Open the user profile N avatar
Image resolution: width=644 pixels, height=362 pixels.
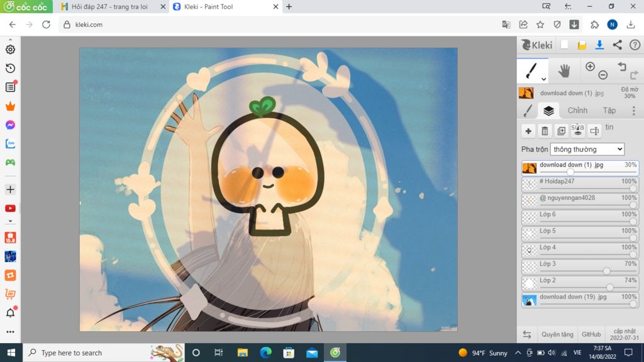(612, 25)
